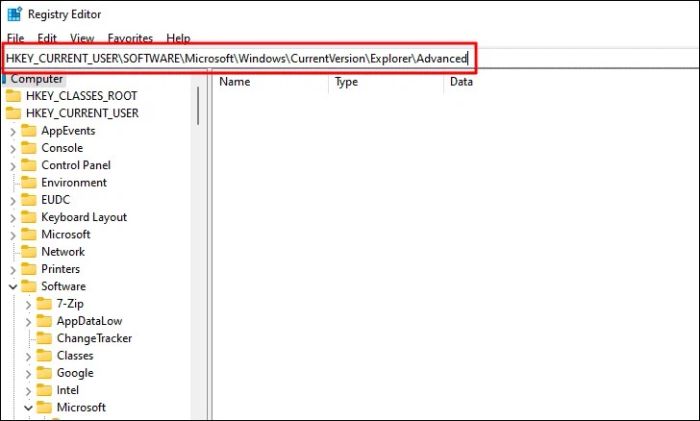Click the AppDataLow folder icon
The image size is (700, 421).
[44, 321]
